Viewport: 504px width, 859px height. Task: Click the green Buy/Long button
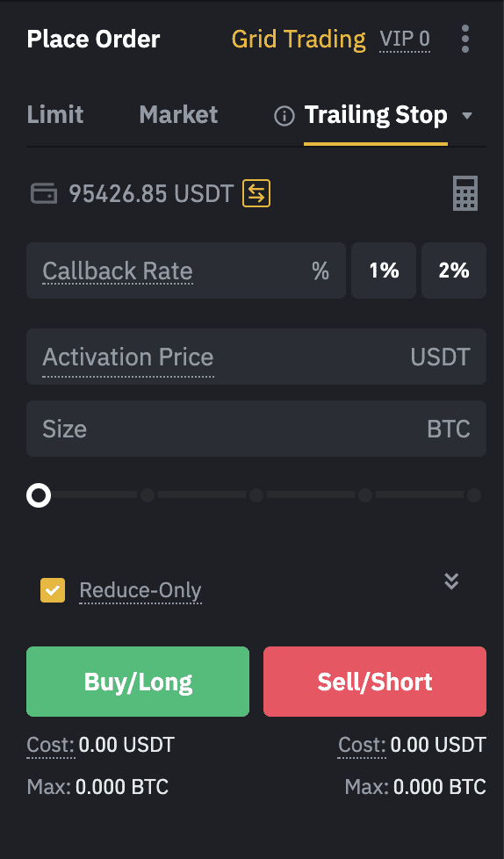138,682
